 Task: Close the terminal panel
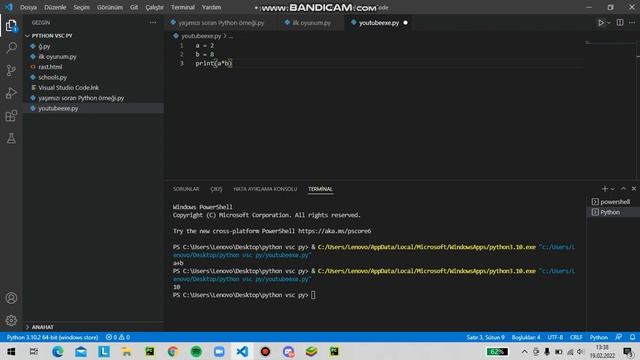[x=634, y=189]
